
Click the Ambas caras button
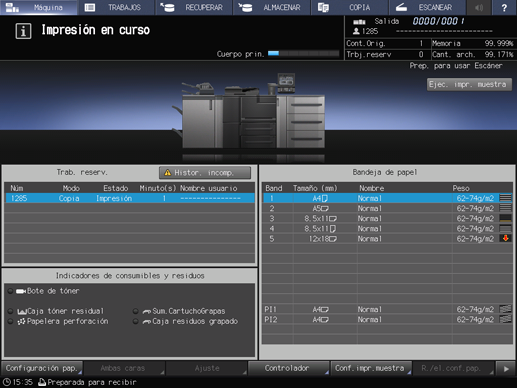124,368
